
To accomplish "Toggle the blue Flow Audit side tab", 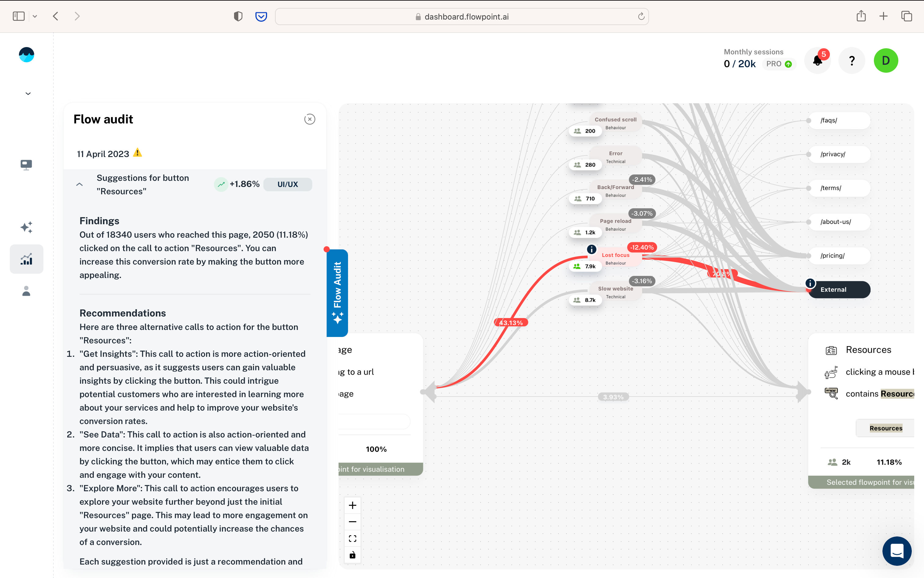I will [337, 293].
